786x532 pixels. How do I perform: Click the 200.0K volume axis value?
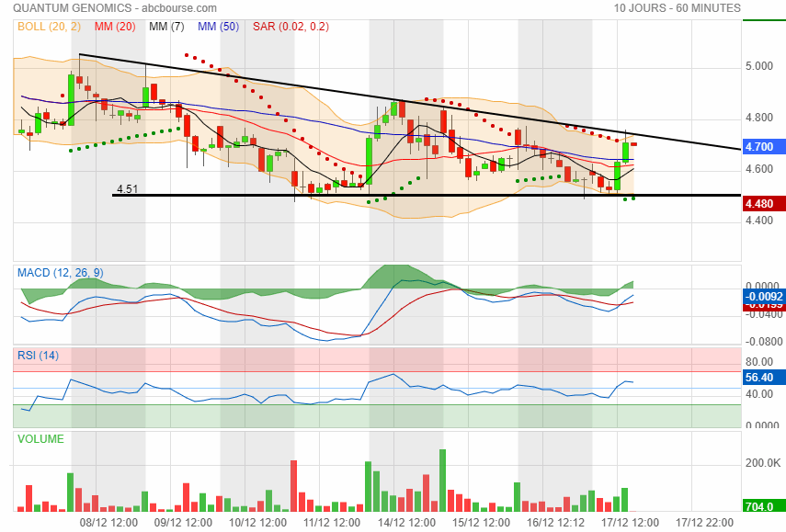click(763, 463)
